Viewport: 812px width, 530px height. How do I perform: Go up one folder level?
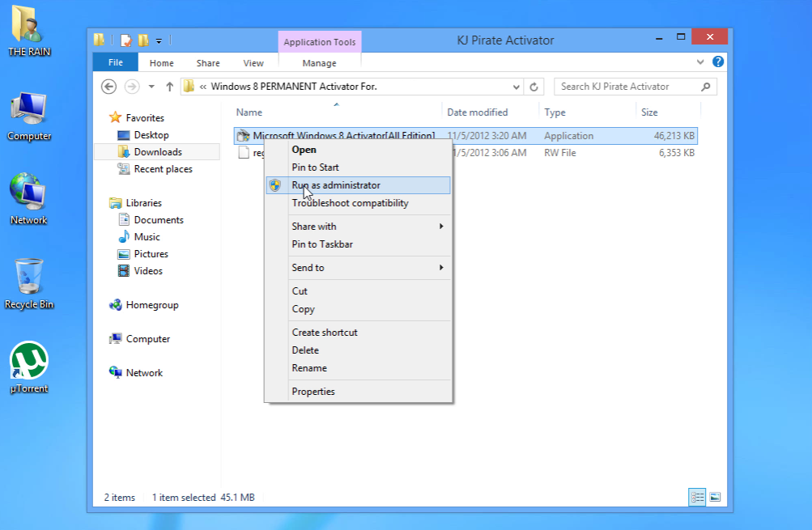coord(169,87)
